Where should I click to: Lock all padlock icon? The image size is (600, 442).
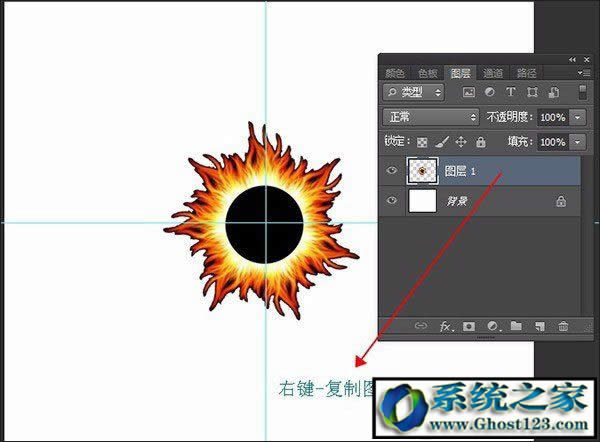(481, 142)
